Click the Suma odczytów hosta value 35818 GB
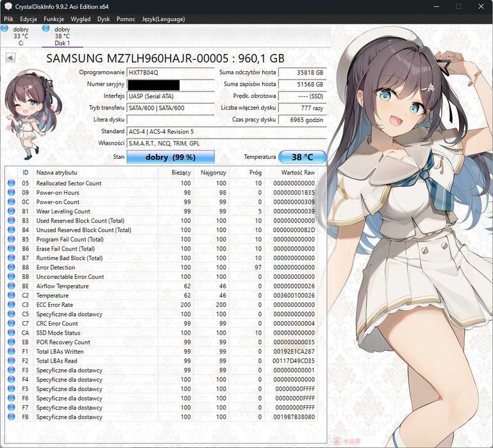The image size is (493, 448). 303,72
